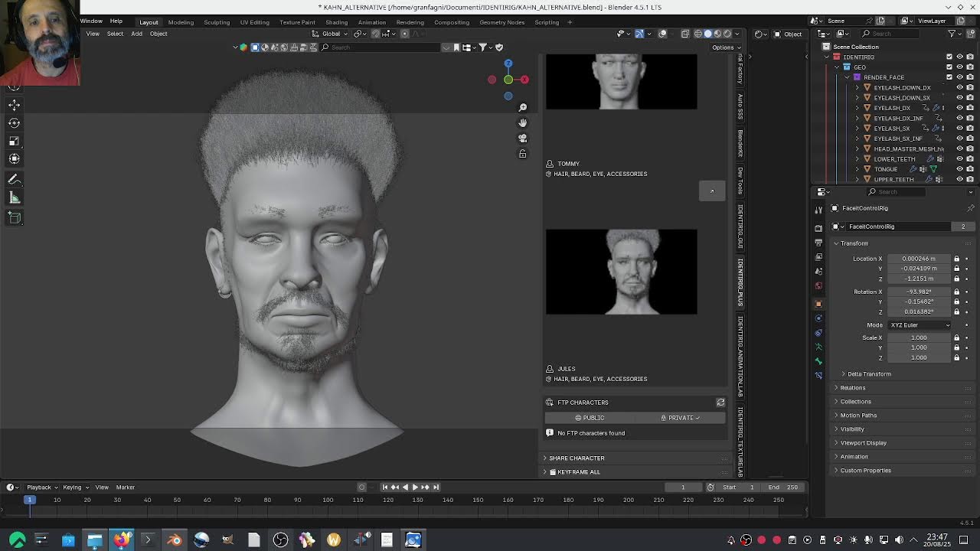The height and width of the screenshot is (551, 980).
Task: Uncheck the RENDER_FACE collection checkbox
Action: 949,77
